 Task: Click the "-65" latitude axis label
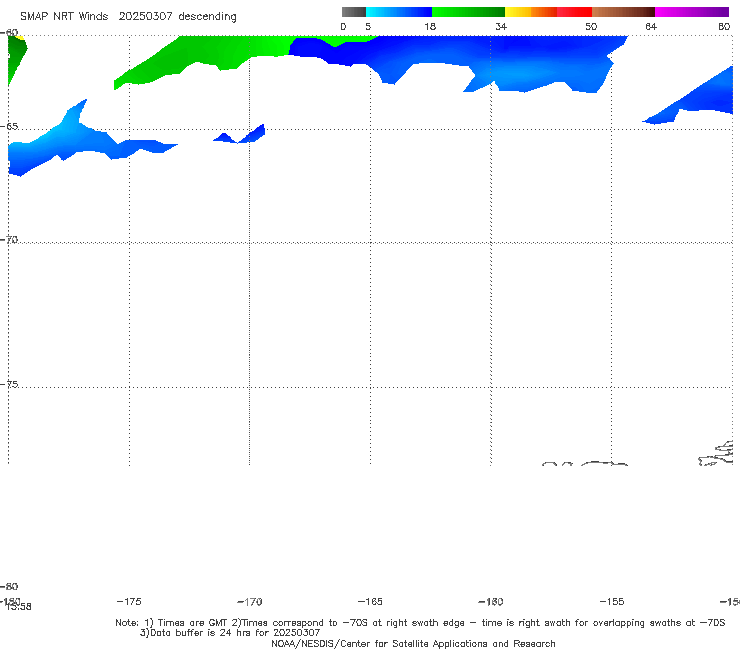[9, 127]
